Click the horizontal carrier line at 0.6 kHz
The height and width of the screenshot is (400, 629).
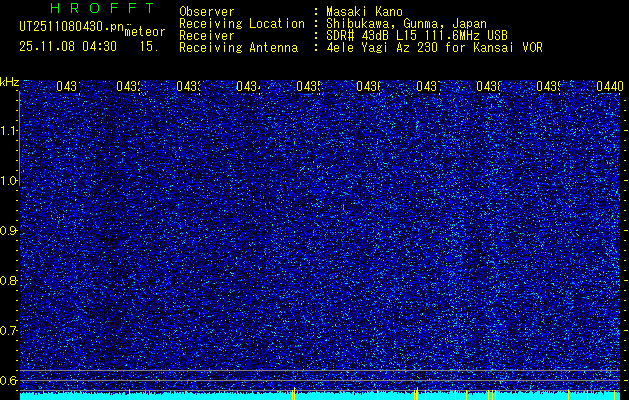(x=320, y=380)
